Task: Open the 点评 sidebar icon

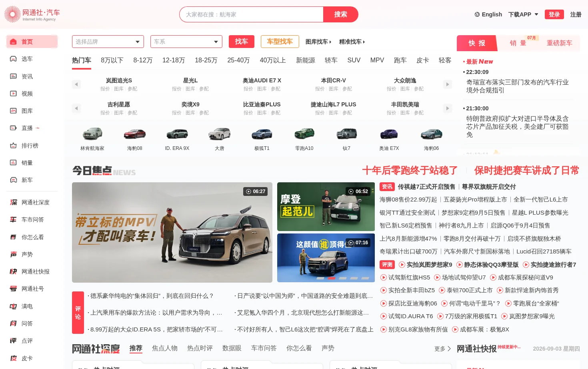Action: point(13,341)
